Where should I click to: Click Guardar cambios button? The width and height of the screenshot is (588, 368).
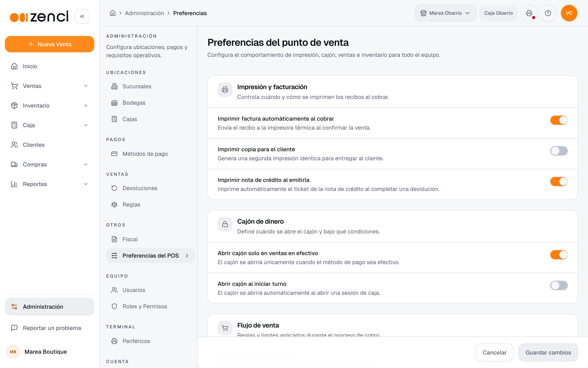click(x=548, y=352)
